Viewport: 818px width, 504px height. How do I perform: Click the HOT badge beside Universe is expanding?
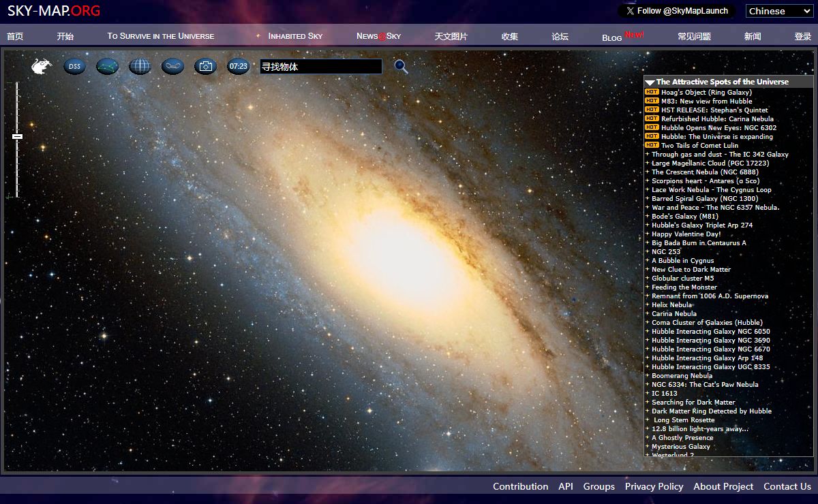click(x=652, y=136)
